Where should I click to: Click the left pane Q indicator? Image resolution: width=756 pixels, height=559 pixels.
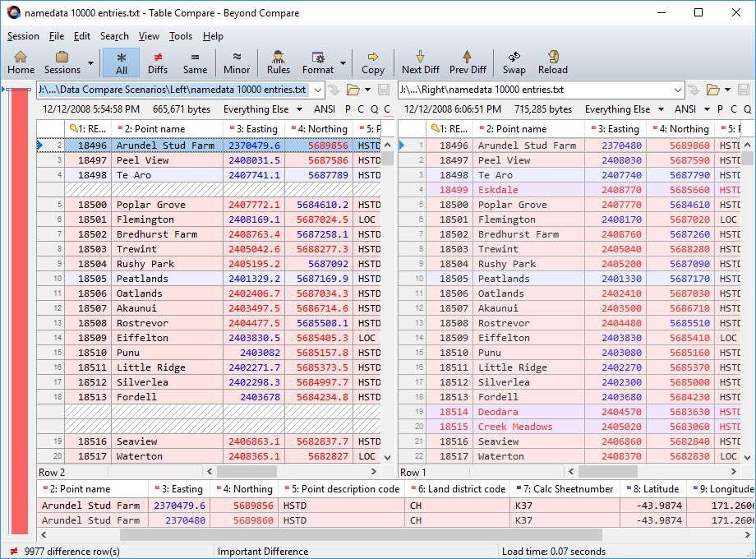click(375, 109)
